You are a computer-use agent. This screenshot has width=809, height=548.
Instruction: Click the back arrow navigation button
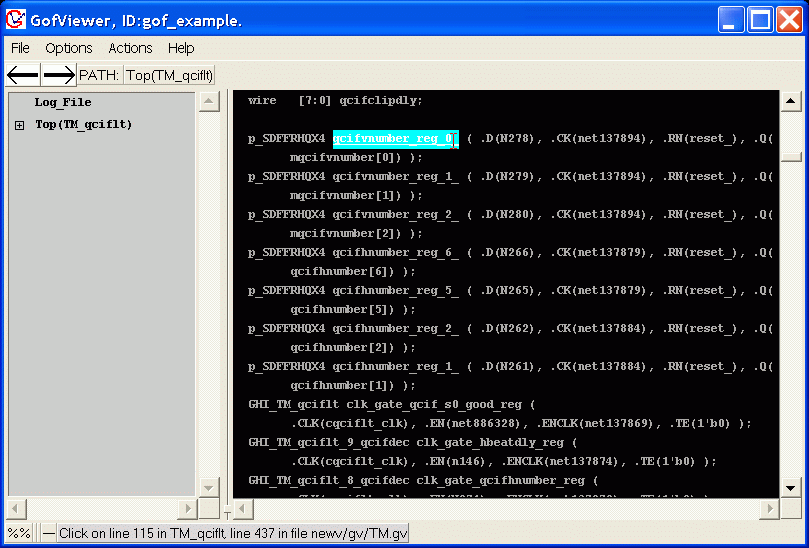point(23,75)
